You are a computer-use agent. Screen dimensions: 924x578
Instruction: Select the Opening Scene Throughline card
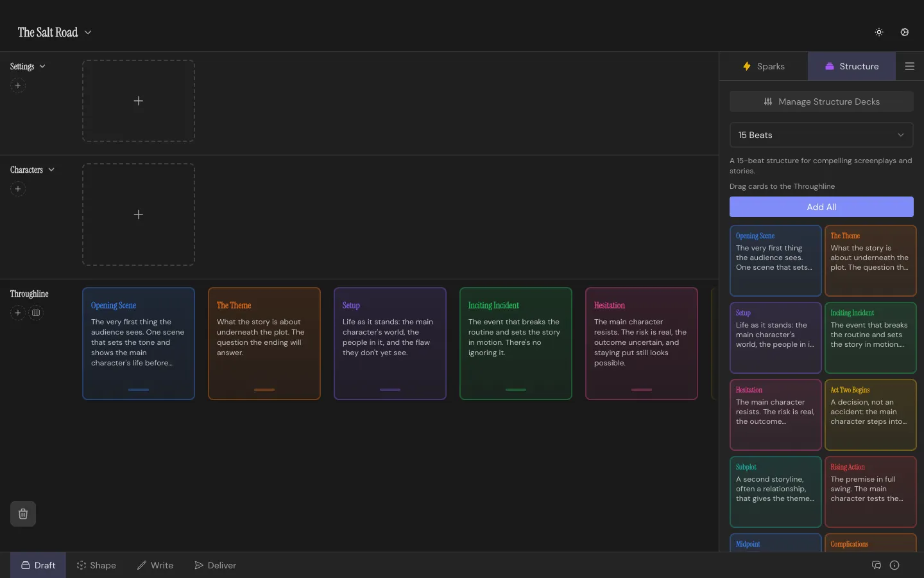pos(139,344)
